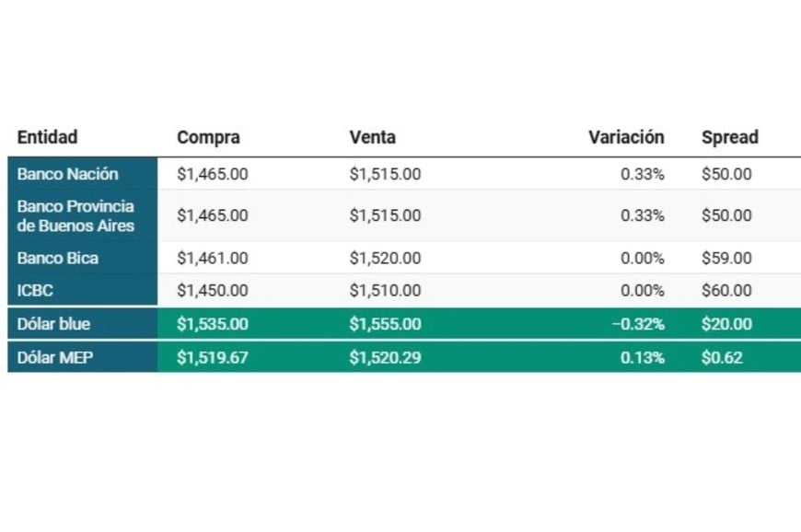Select the Dólar blue row label
Image resolution: width=801 pixels, height=532 pixels.
(53, 324)
